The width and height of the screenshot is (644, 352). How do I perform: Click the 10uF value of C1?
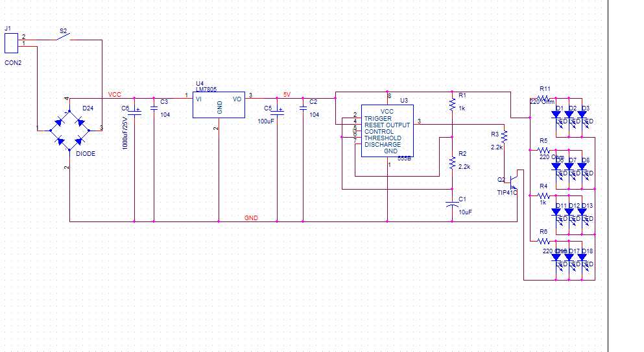point(466,212)
